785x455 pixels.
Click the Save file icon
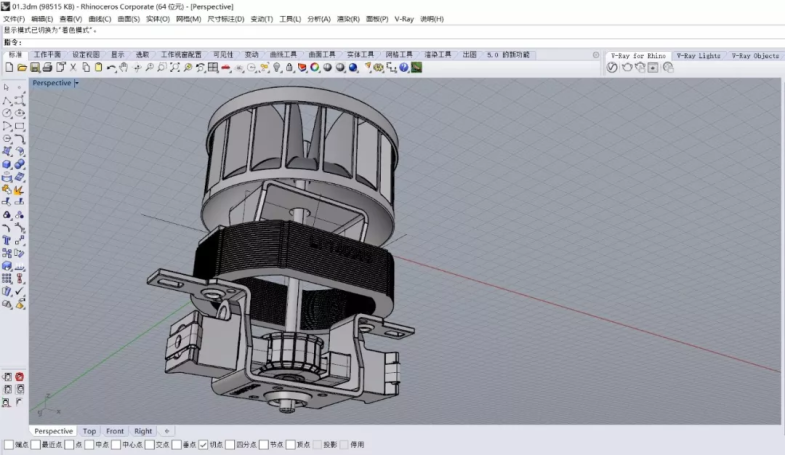[35, 68]
